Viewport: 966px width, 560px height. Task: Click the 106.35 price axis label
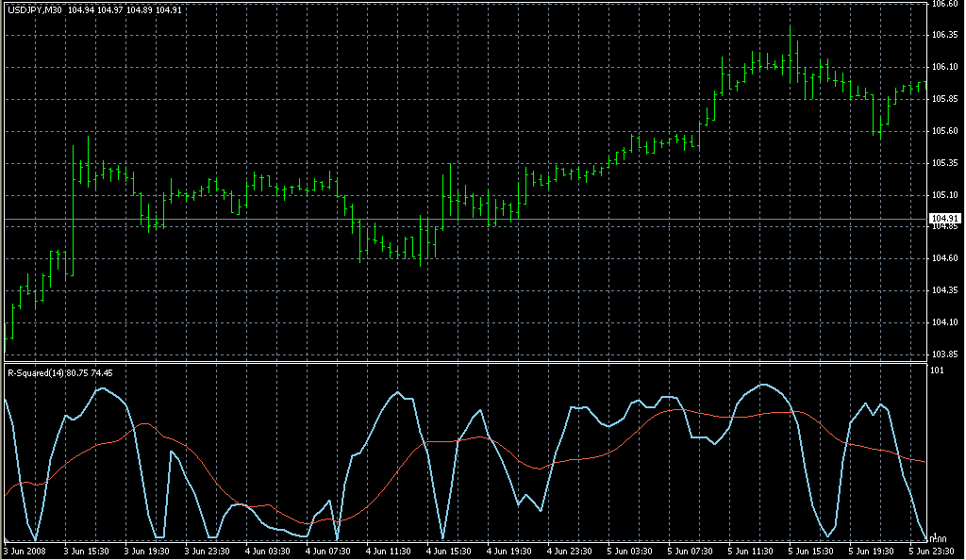pyautogui.click(x=944, y=35)
